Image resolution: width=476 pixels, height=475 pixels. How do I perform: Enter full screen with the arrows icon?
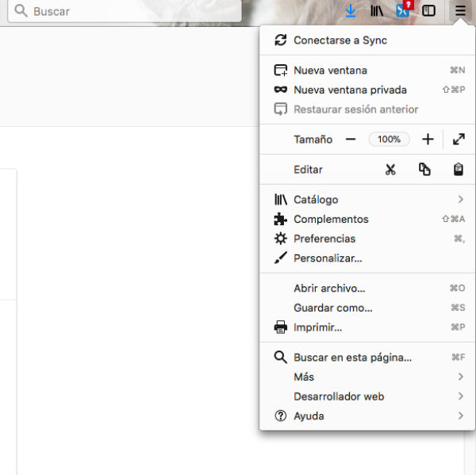tap(459, 140)
